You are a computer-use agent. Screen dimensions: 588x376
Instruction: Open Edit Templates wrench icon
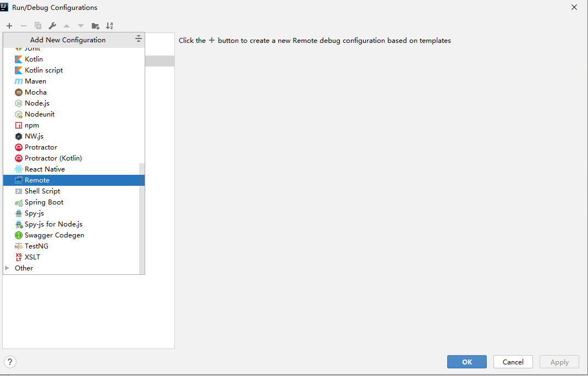coord(52,26)
